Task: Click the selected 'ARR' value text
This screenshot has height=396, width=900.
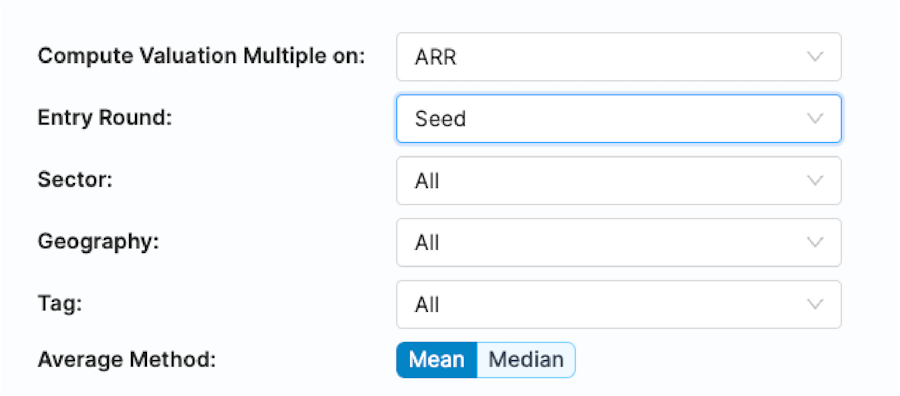Action: [x=436, y=57]
